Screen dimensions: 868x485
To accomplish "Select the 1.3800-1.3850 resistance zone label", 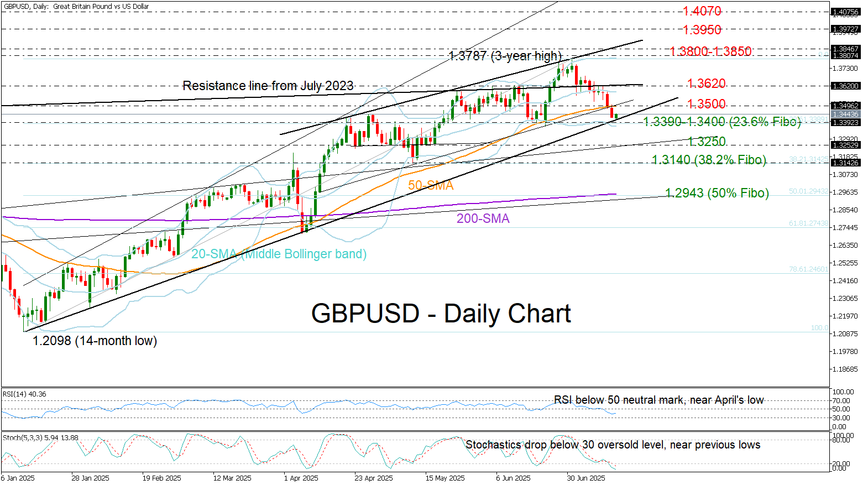I will [x=711, y=51].
